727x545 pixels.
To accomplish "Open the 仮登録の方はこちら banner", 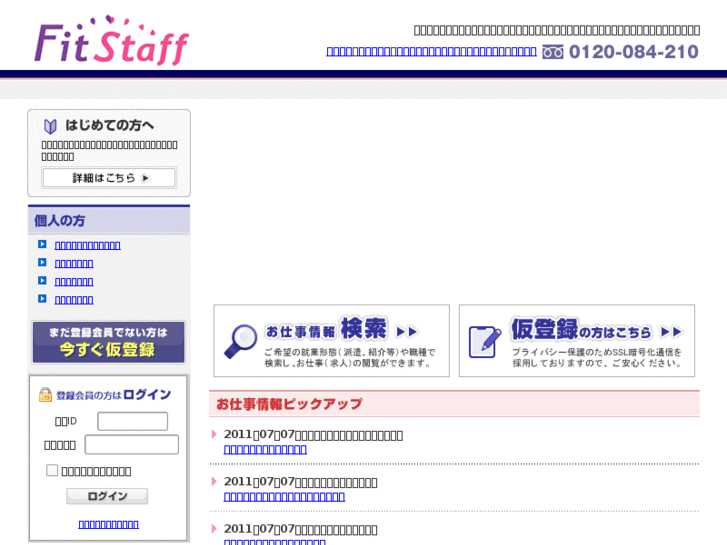I will 577,340.
